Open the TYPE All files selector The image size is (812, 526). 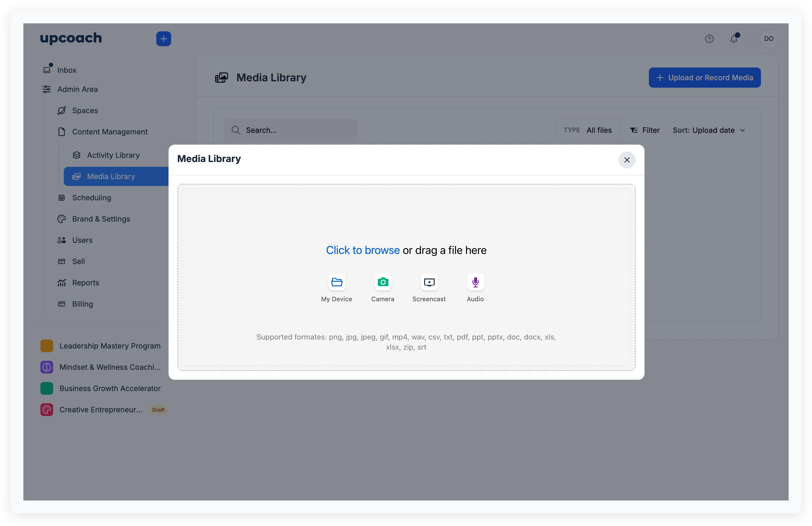[588, 130]
